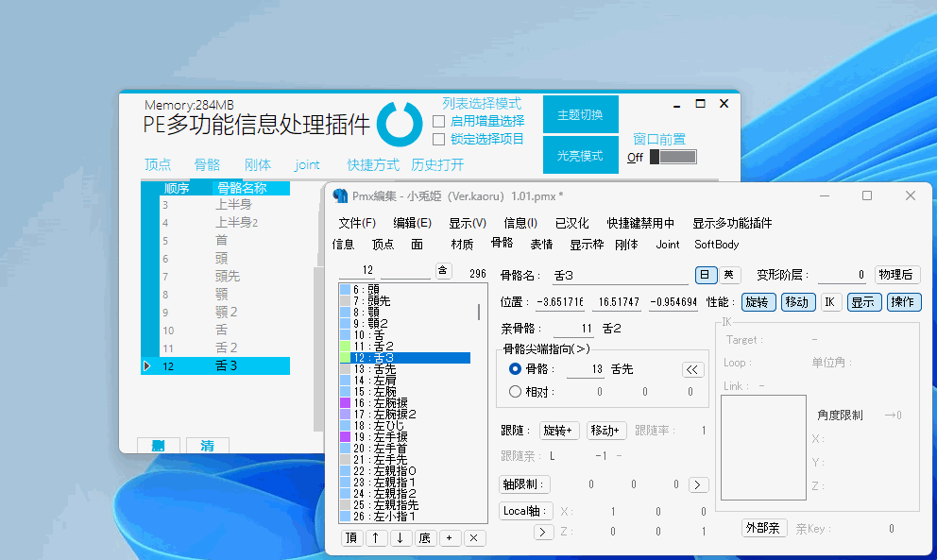Click the > arrow beneath Local轴

click(543, 532)
